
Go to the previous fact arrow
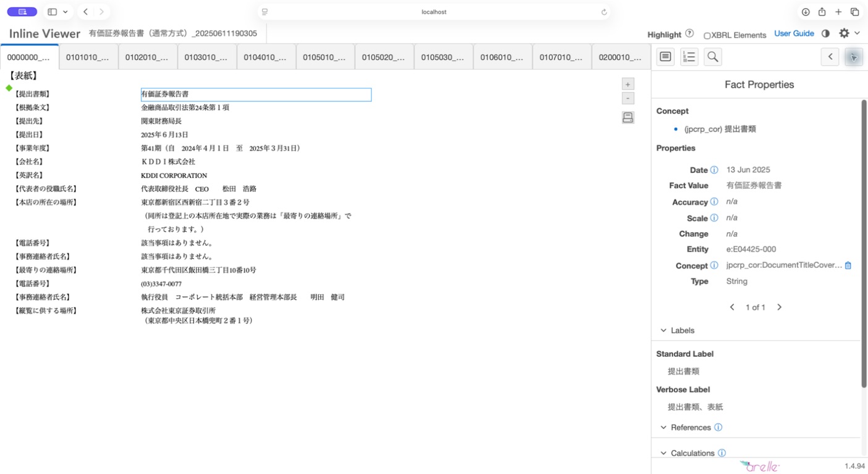(x=732, y=307)
